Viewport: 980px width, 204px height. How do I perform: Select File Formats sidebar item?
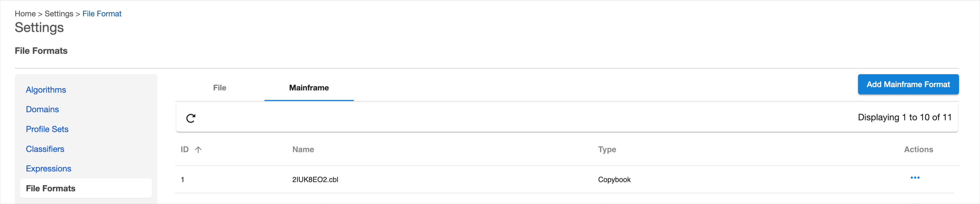tap(51, 188)
